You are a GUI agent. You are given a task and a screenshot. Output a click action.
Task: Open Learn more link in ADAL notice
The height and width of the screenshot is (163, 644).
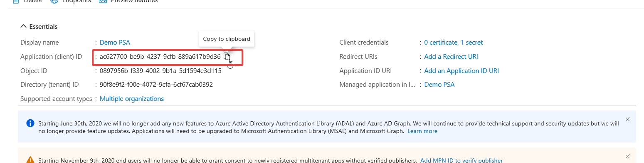422,131
